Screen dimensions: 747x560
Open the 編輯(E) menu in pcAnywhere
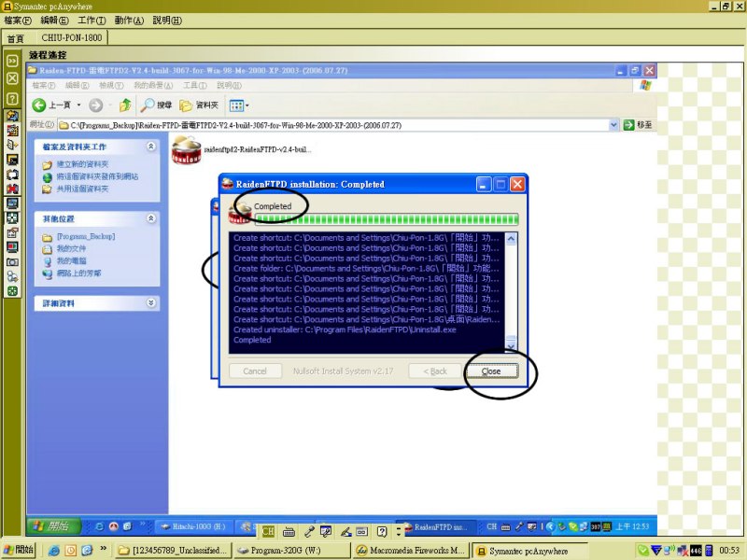click(54, 21)
